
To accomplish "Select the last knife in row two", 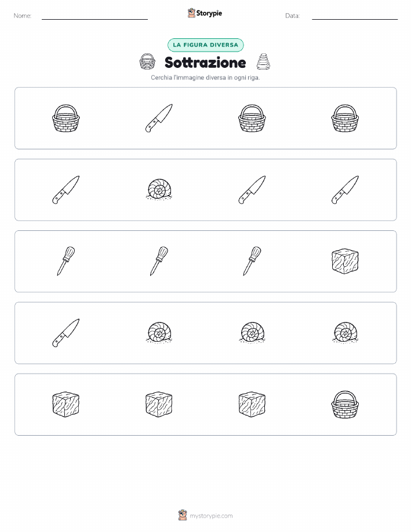I will click(345, 190).
